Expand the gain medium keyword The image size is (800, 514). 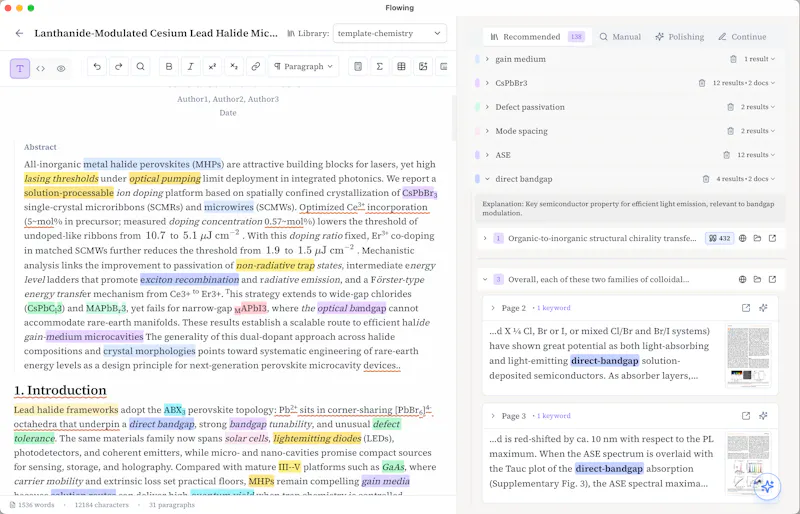coord(487,59)
